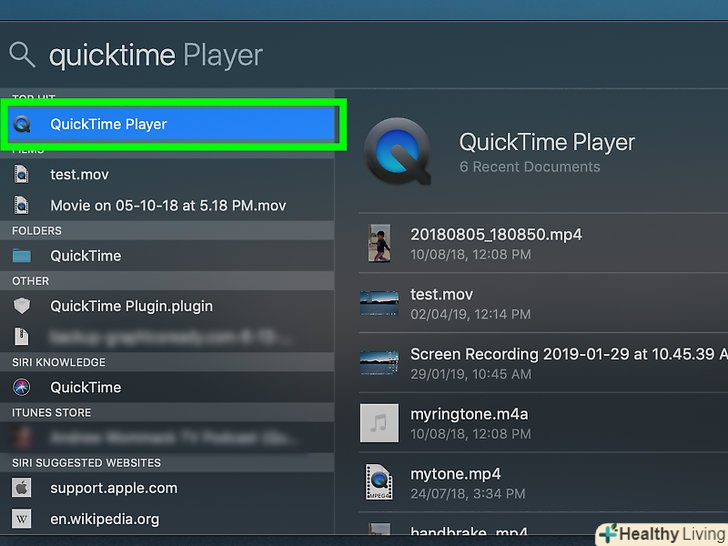Viewport: 728px width, 546px height.
Task: Select QuickTime Plugin.plugin result
Action: click(x=167, y=306)
